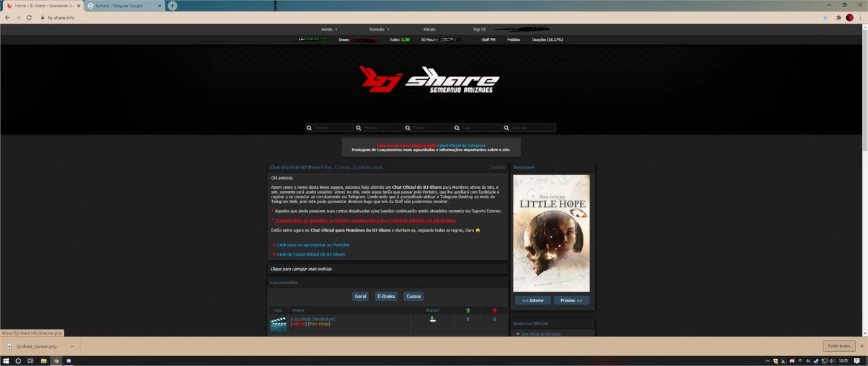This screenshot has height=366, width=868.
Task: Open the Steam tray icon
Action: click(x=815, y=360)
